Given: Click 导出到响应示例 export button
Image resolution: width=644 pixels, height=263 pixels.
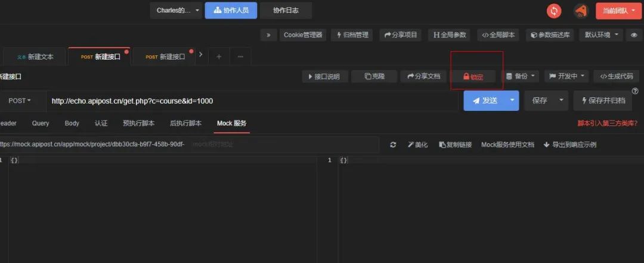Looking at the screenshot, I should click(x=570, y=145).
